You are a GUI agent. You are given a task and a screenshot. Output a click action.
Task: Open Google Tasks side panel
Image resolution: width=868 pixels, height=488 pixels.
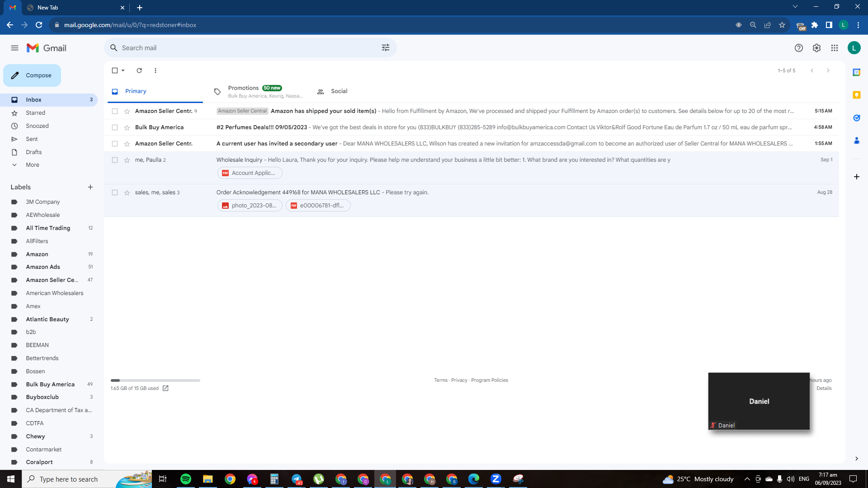click(857, 118)
